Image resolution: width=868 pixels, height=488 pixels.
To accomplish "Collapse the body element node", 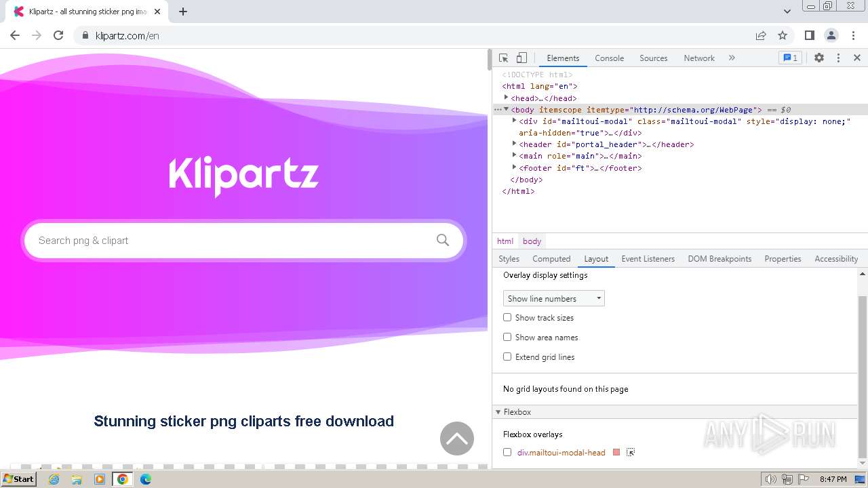I will [506, 109].
